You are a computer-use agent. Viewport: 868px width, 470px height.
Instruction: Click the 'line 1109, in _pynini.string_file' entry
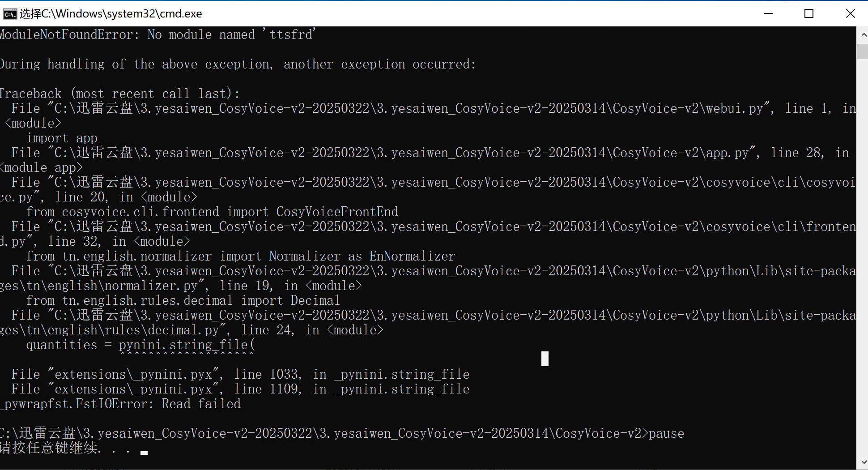pyautogui.click(x=352, y=389)
